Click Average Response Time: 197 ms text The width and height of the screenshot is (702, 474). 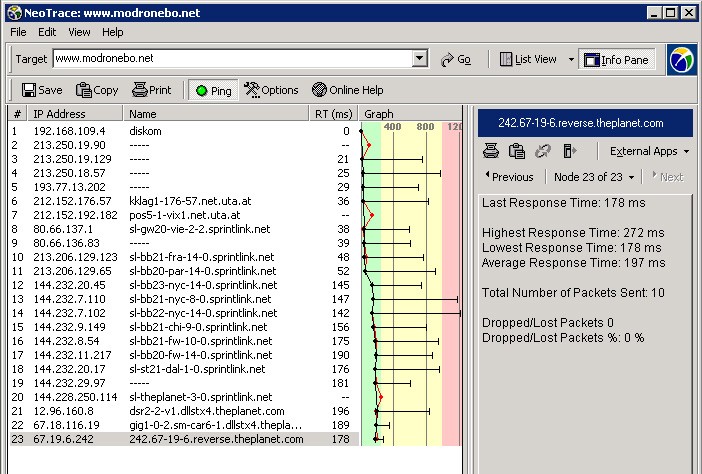574,263
